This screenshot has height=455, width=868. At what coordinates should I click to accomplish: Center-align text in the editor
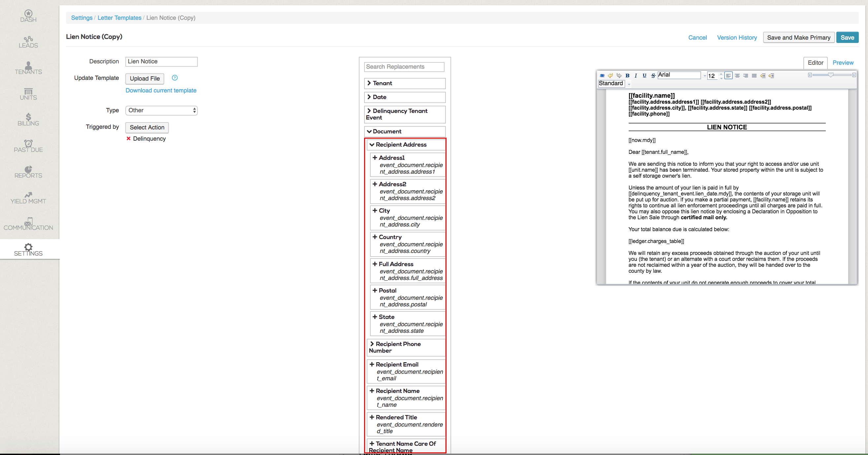tap(737, 76)
